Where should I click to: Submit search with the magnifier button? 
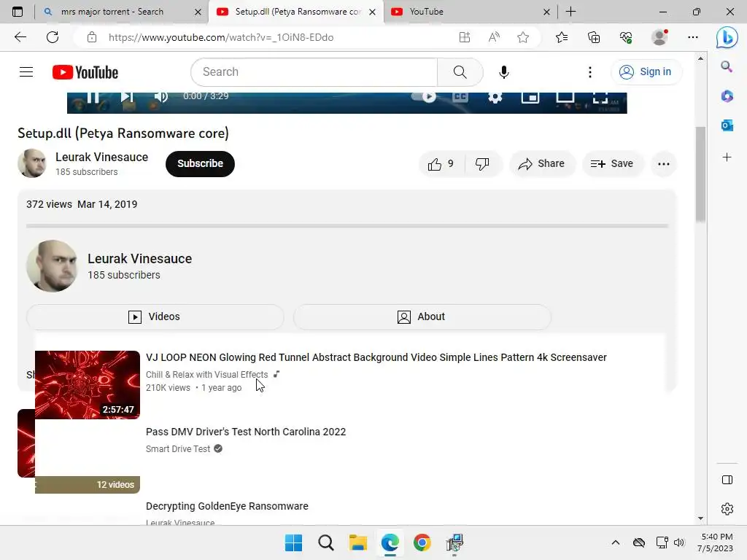pos(460,72)
